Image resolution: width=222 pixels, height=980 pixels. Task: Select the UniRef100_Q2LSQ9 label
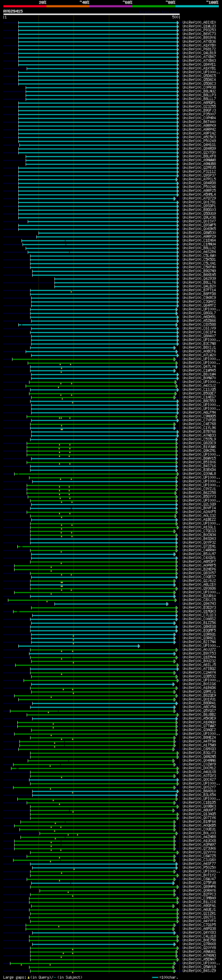tap(199, 504)
